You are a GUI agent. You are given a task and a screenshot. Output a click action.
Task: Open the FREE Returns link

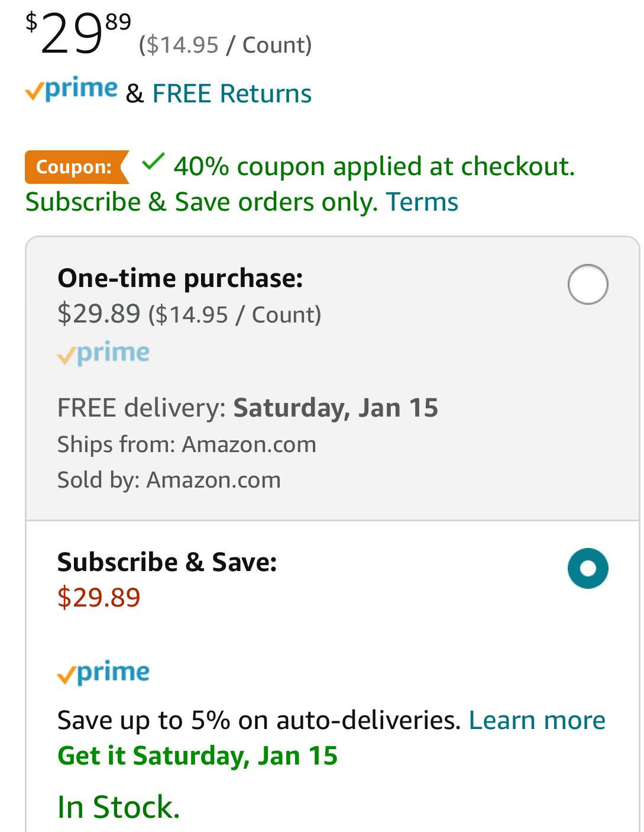point(232,93)
